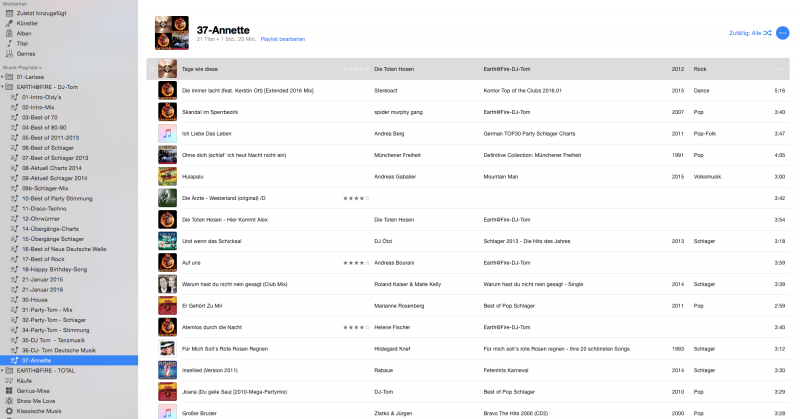The height and width of the screenshot is (419, 800).
Task: Open the Genius-Mixe item
Action: (33, 391)
